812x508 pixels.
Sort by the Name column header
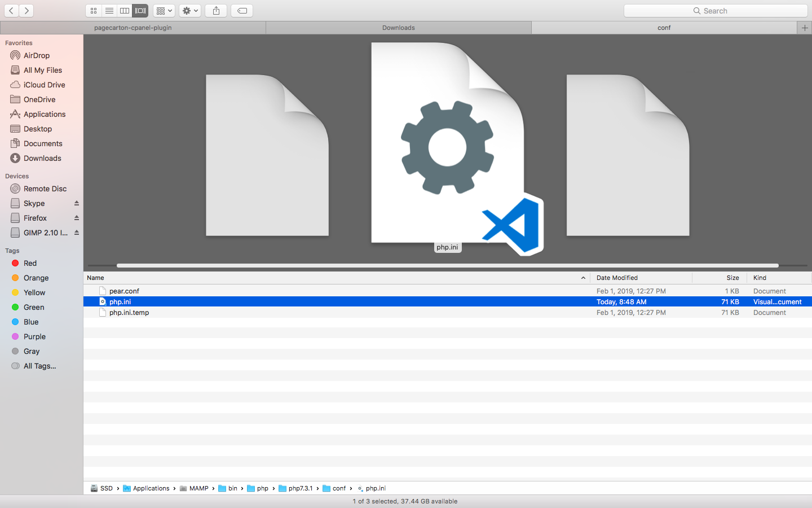(337, 278)
